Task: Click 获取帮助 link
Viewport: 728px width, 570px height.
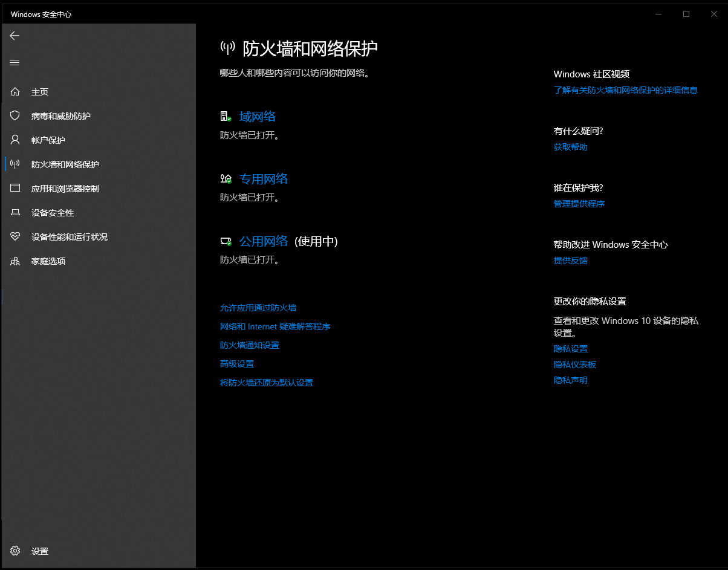Action: point(570,147)
